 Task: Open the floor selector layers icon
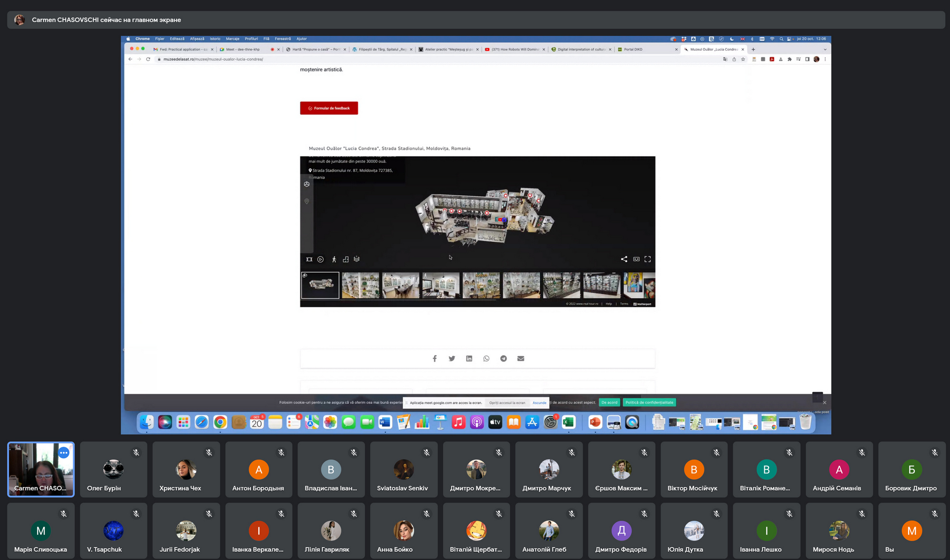point(357,259)
